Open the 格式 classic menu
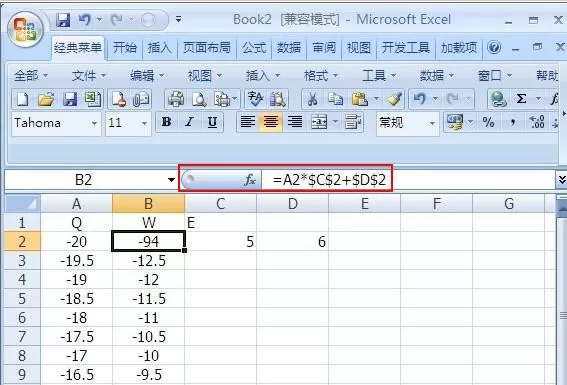The width and height of the screenshot is (567, 385). point(321,76)
